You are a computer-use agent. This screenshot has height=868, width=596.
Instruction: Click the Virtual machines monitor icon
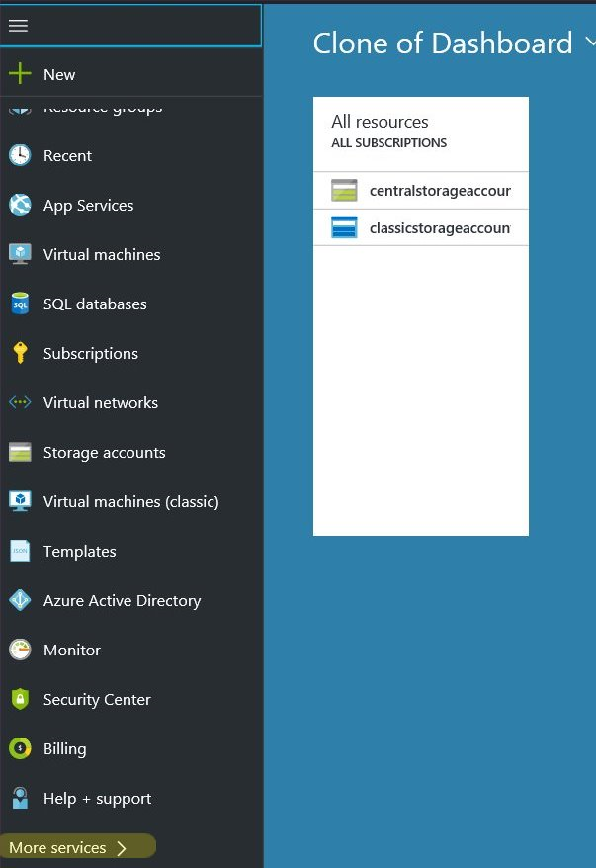(x=20, y=254)
